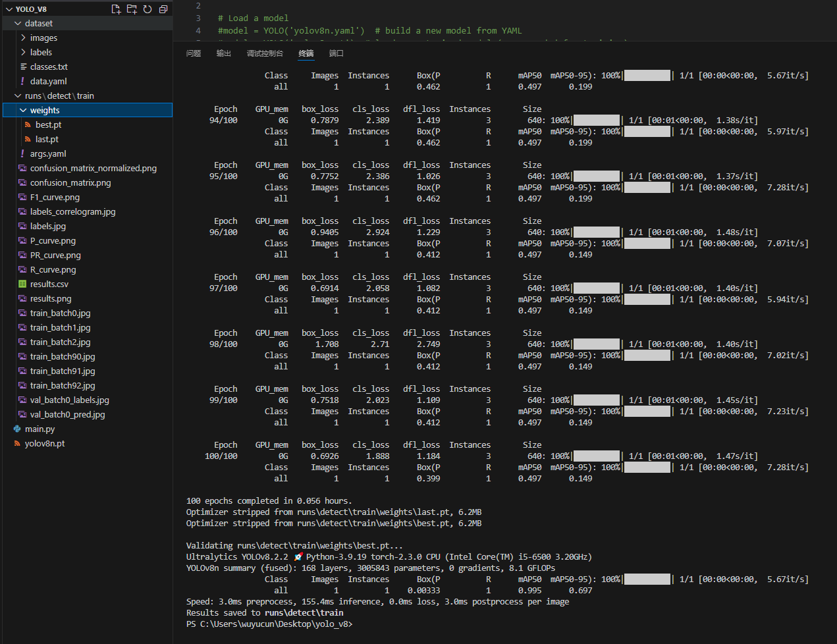Click the image icon beside labels.jpg
This screenshot has height=644, width=837.
point(23,226)
